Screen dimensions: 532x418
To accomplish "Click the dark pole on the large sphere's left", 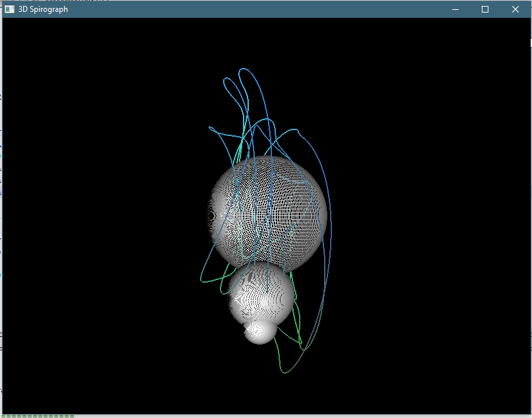I will click(211, 215).
